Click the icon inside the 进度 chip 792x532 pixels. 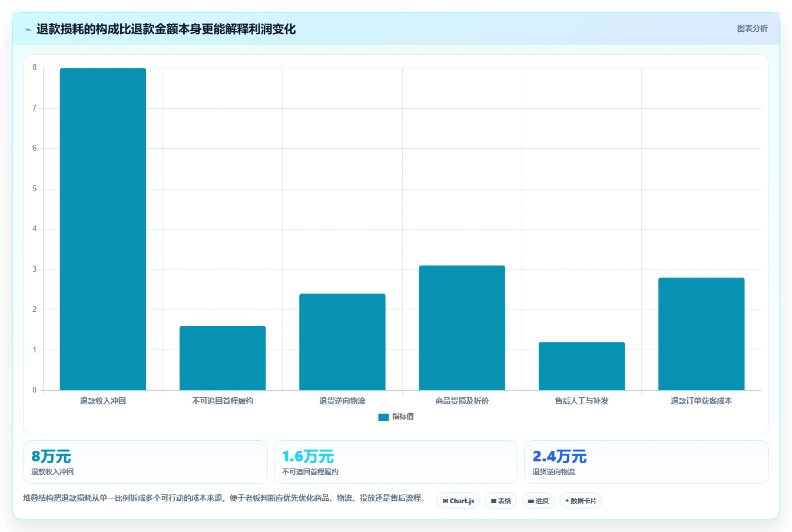(x=531, y=501)
